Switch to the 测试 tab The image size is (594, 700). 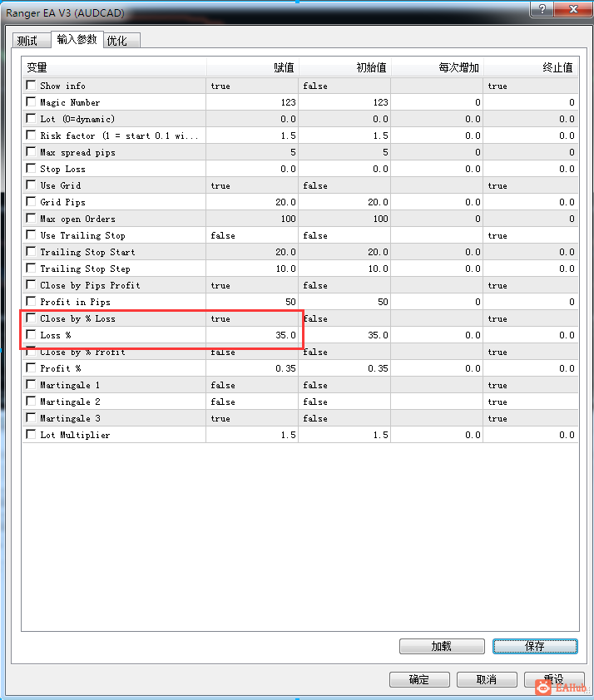[32, 41]
